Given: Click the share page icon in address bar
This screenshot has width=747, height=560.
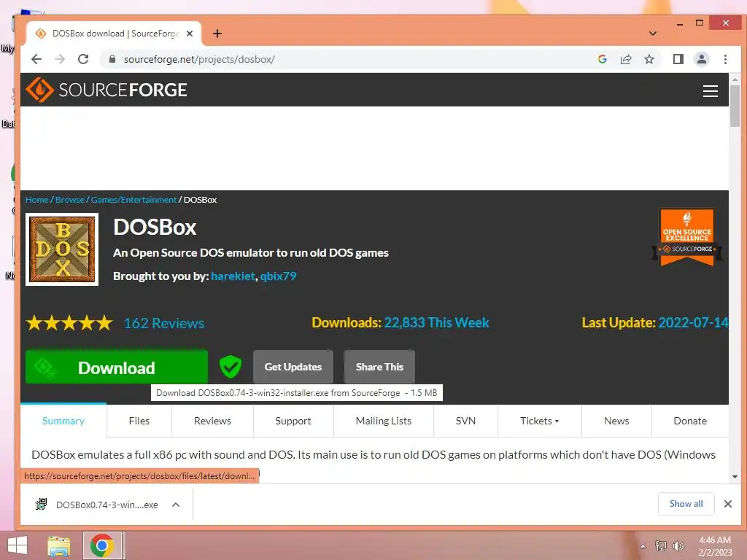Looking at the screenshot, I should (625, 59).
